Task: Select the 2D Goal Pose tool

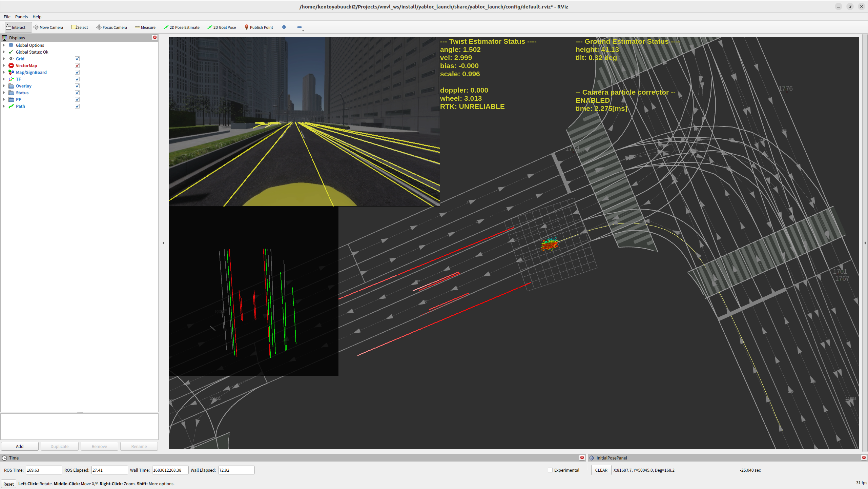Action: click(x=222, y=27)
